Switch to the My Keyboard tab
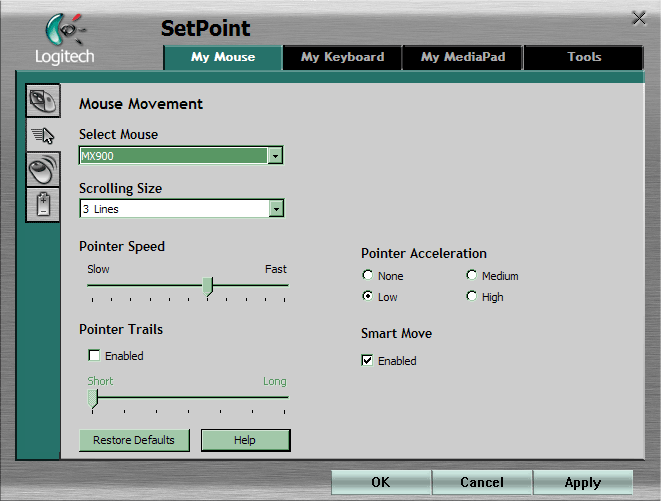The width and height of the screenshot is (661, 501). pos(342,57)
